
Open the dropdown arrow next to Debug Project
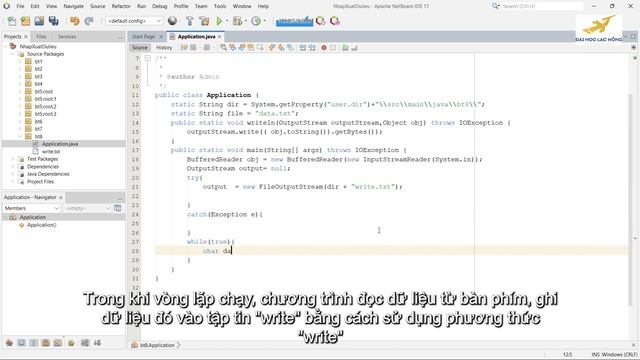tap(246, 21)
